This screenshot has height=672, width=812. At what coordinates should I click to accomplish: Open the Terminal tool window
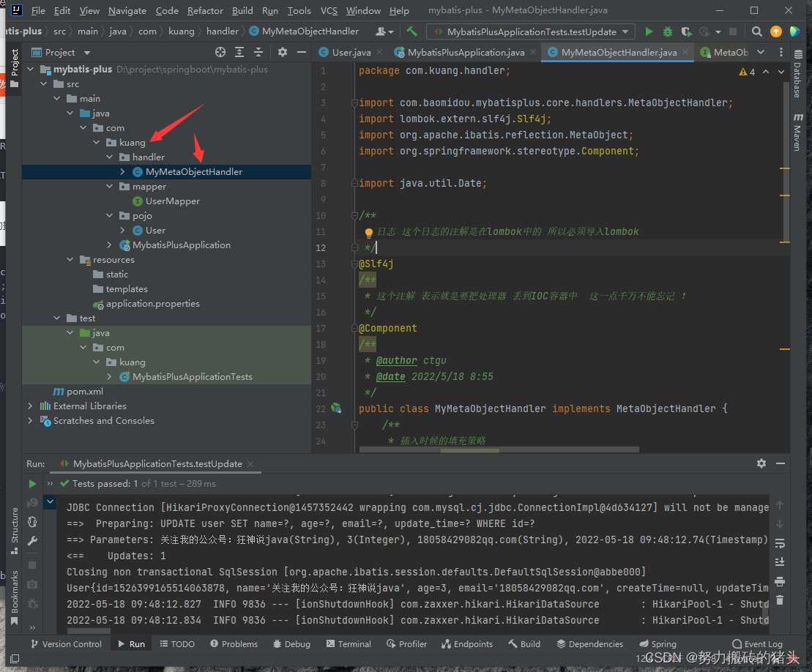pyautogui.click(x=349, y=644)
